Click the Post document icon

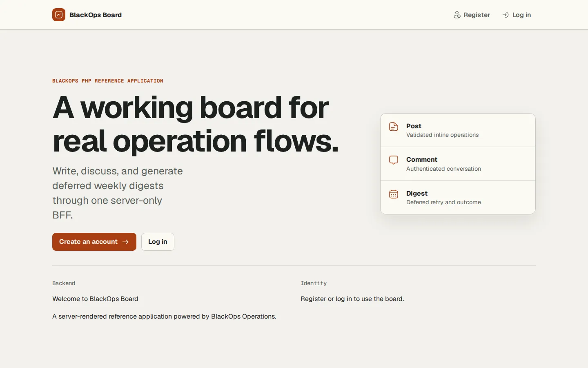click(394, 127)
